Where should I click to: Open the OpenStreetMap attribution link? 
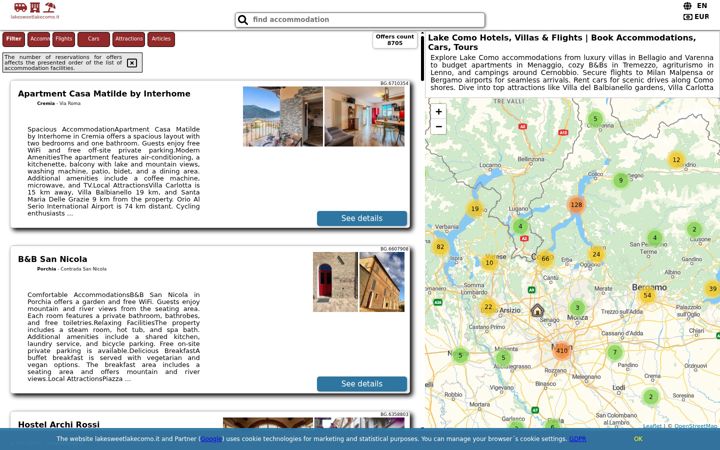coord(695,426)
